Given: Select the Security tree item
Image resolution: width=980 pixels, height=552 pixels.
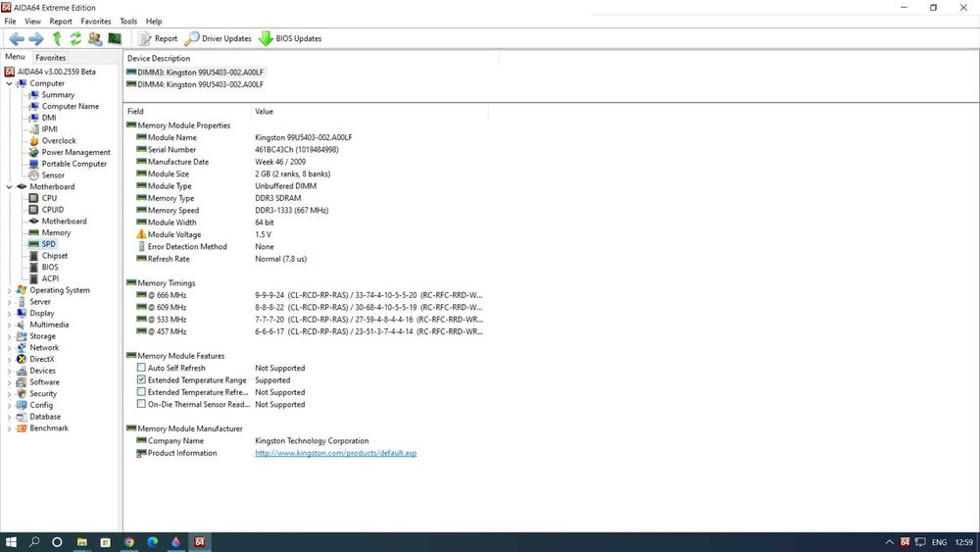Looking at the screenshot, I should 43,394.
